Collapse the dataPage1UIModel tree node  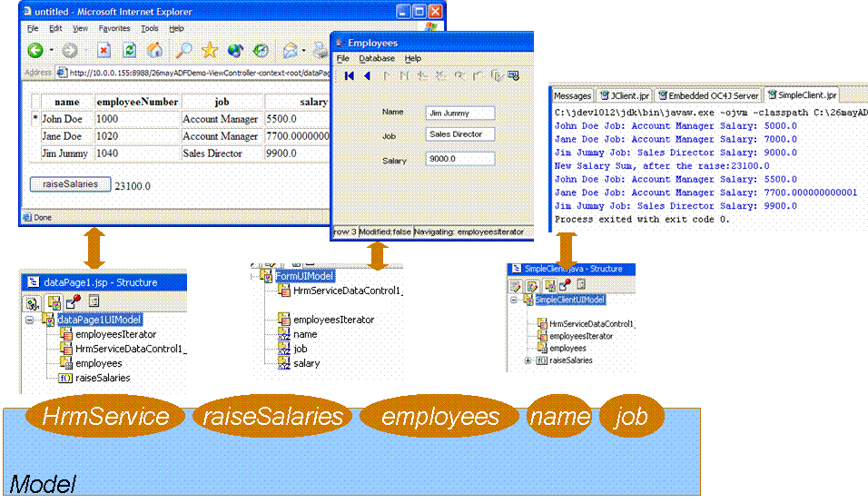(x=30, y=320)
